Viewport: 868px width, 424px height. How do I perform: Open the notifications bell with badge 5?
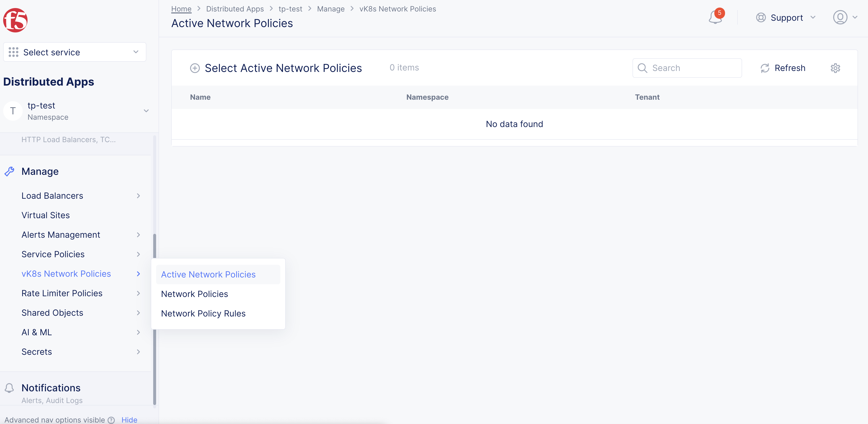pos(715,17)
